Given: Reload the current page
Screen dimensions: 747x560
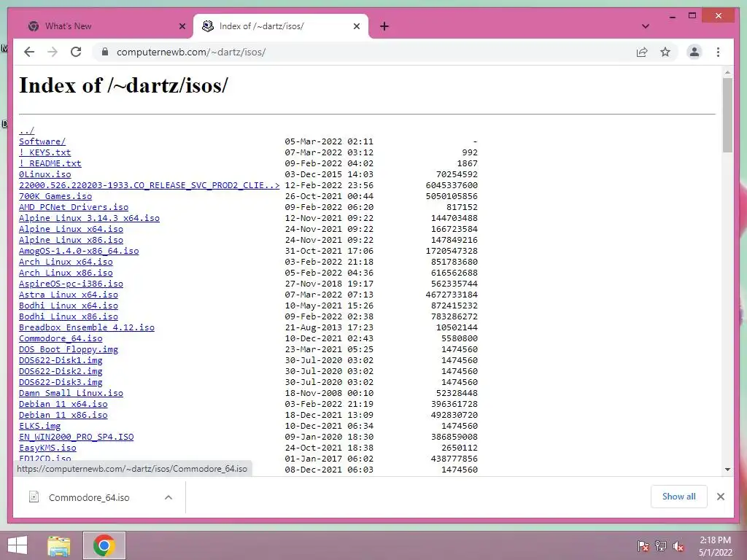Looking at the screenshot, I should coord(76,52).
